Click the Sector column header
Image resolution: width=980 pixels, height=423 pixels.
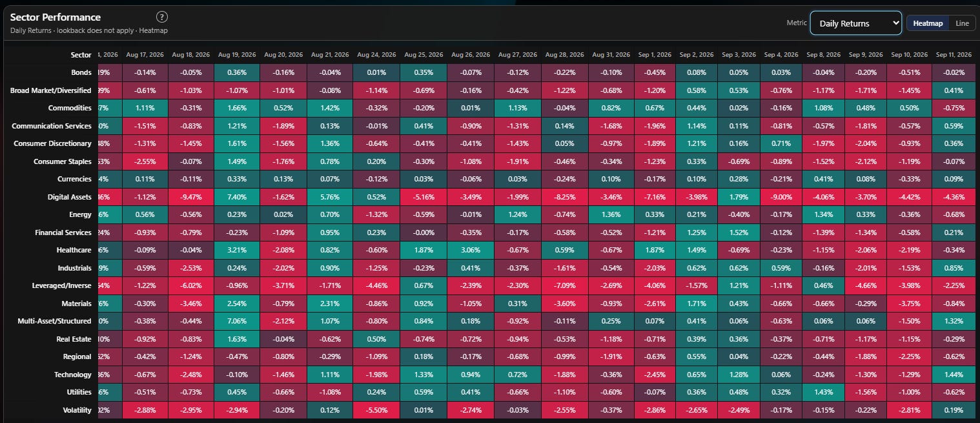click(x=81, y=55)
